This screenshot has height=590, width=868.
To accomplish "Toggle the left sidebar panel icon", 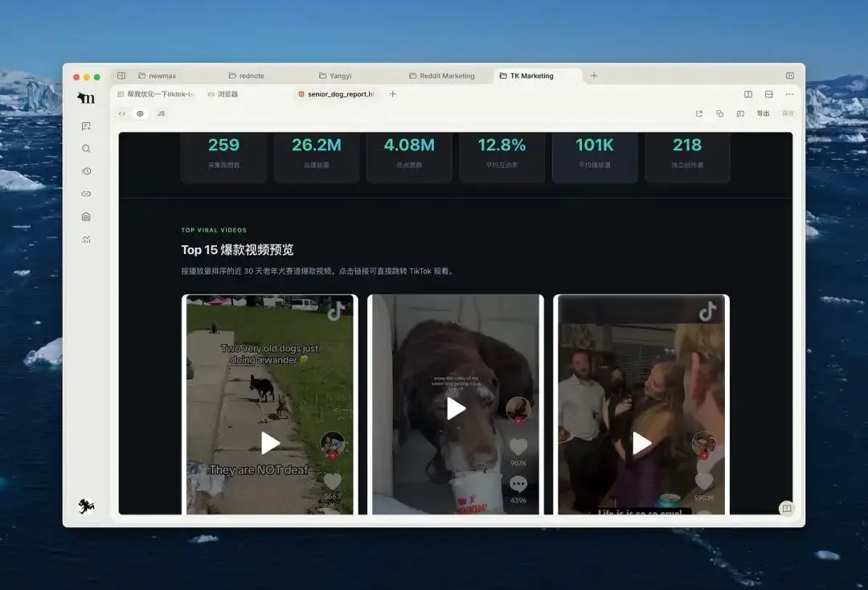I will (x=121, y=76).
